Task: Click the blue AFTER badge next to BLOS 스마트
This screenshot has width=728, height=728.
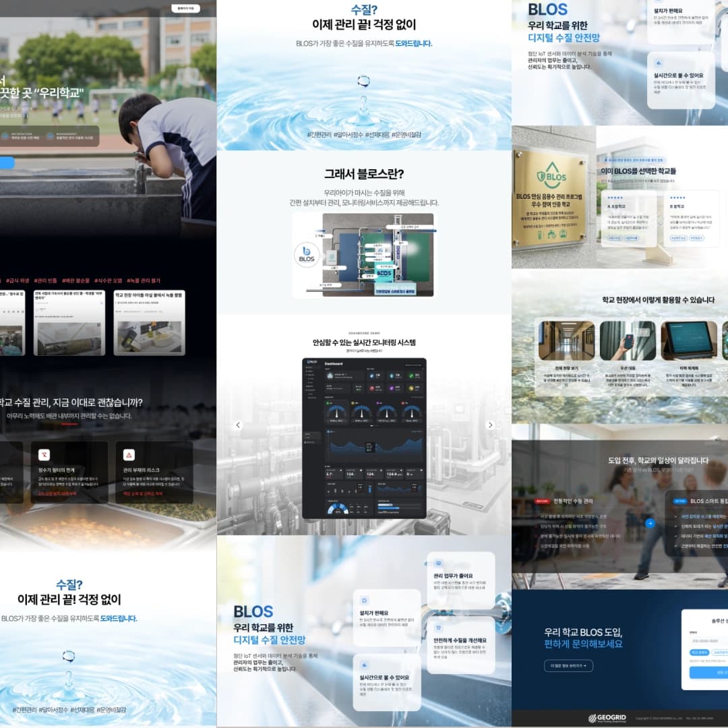Action: pyautogui.click(x=680, y=501)
